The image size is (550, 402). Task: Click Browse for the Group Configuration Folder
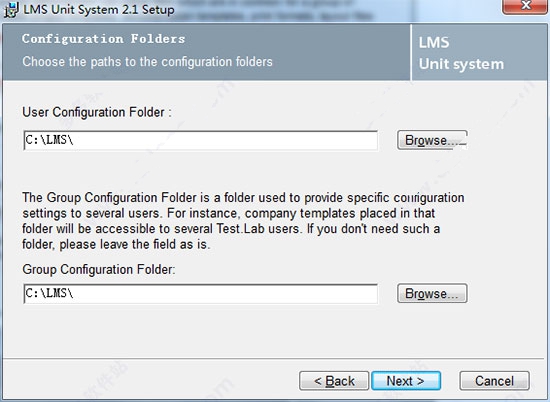[432, 293]
